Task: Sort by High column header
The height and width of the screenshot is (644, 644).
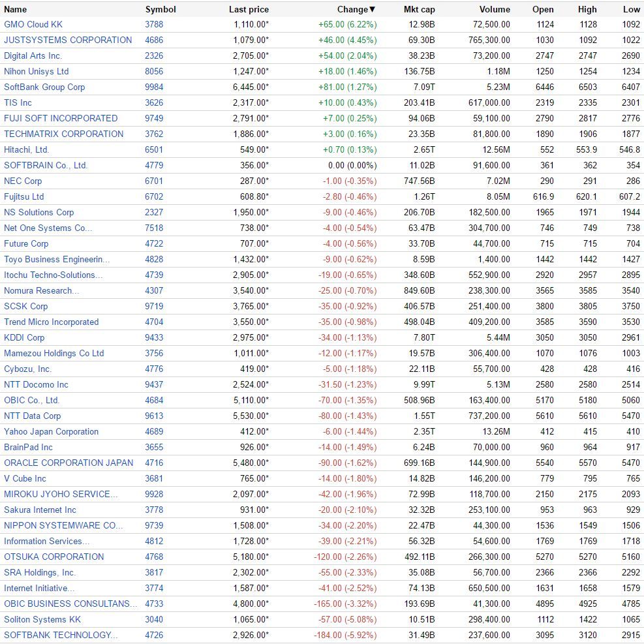Action: [x=587, y=9]
